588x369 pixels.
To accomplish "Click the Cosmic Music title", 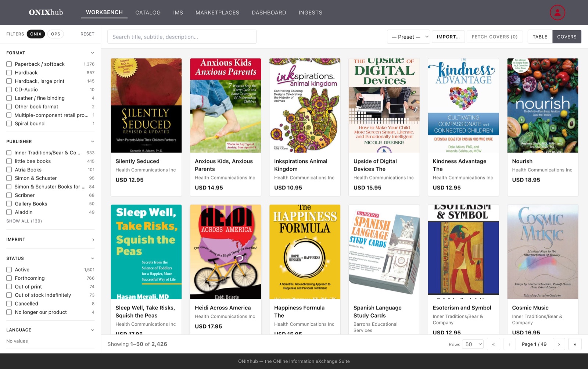I will (530, 308).
